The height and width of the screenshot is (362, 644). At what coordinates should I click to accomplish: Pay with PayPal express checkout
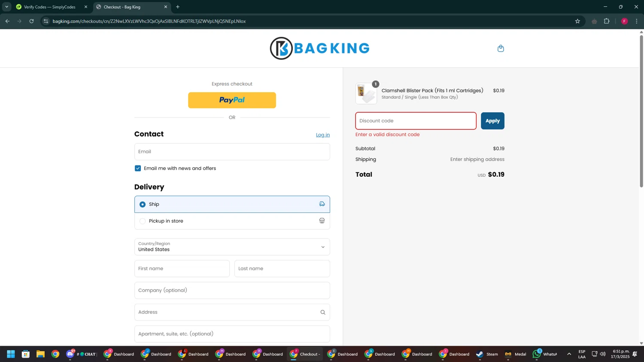pos(232,100)
